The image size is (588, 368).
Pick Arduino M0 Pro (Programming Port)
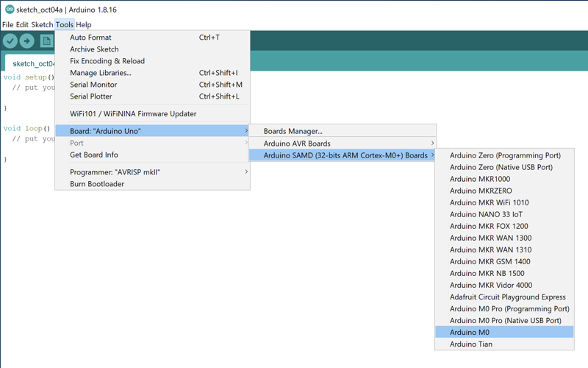504,308
